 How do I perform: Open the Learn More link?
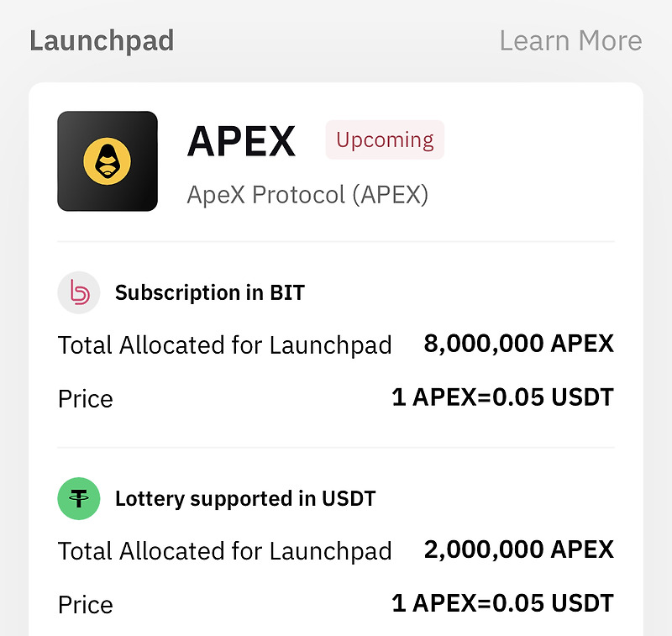pyautogui.click(x=570, y=39)
